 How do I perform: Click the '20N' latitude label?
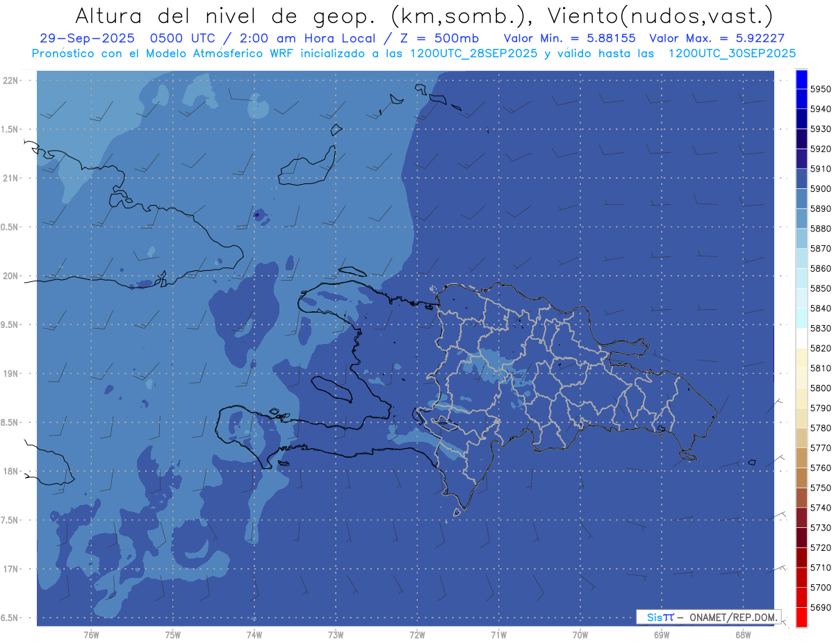pyautogui.click(x=12, y=276)
